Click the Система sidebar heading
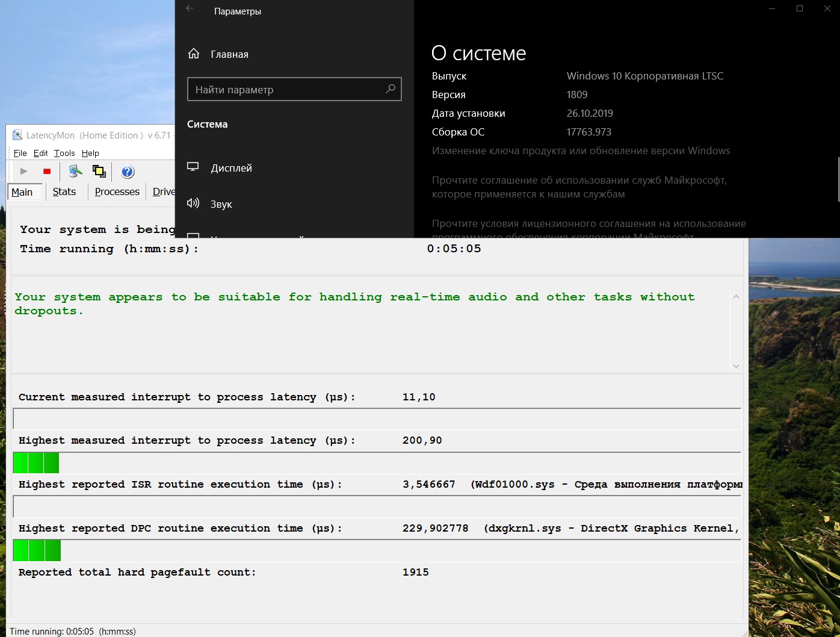The width and height of the screenshot is (840, 637). click(x=208, y=124)
